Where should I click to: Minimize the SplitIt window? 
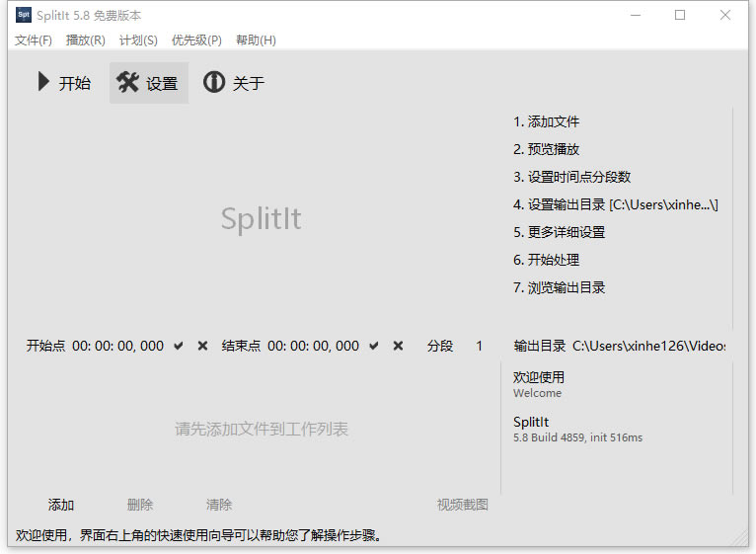pyautogui.click(x=636, y=15)
